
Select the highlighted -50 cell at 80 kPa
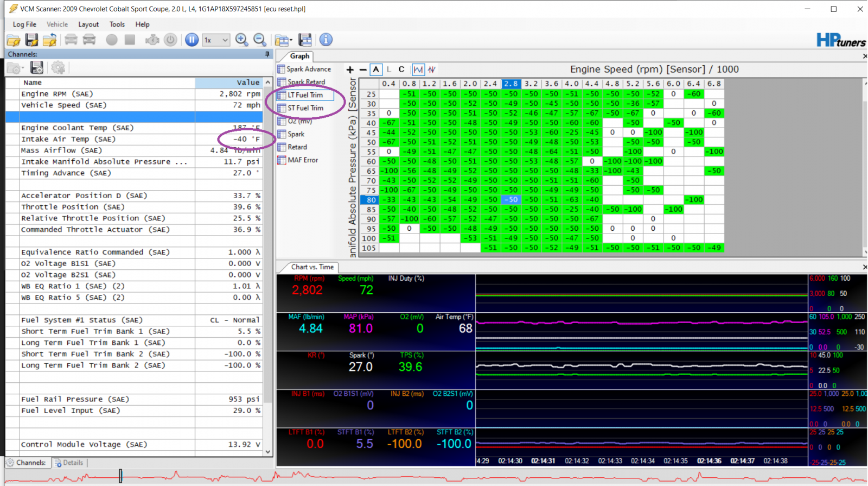point(511,200)
